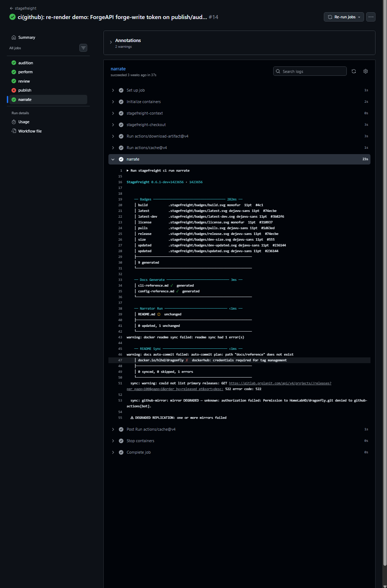Screen dimensions: 387x588
Task: Click the '9 generated' badges summary line
Action: click(x=149, y=263)
